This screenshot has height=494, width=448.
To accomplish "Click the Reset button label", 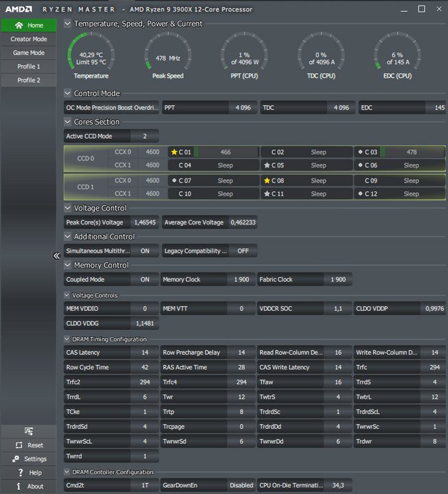I will (35, 445).
